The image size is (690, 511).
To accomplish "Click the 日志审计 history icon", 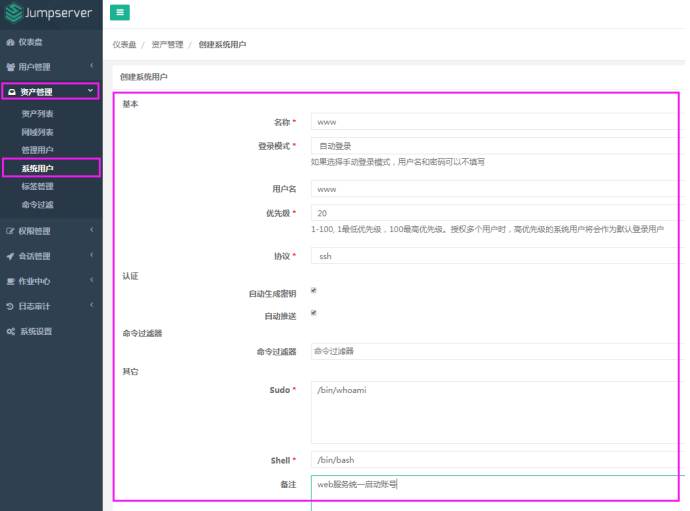I will point(10,306).
